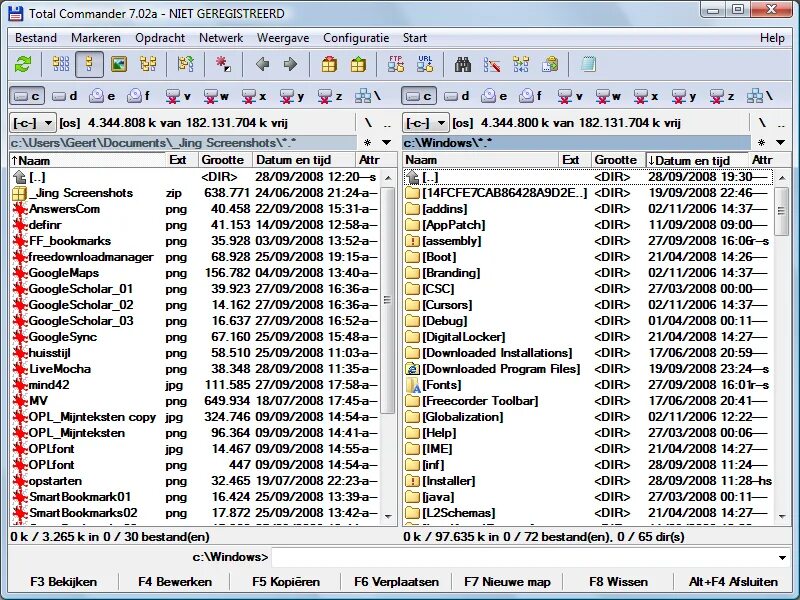The height and width of the screenshot is (600, 800).
Task: Sort right panel by Datum en tijd header
Action: pyautogui.click(x=697, y=160)
